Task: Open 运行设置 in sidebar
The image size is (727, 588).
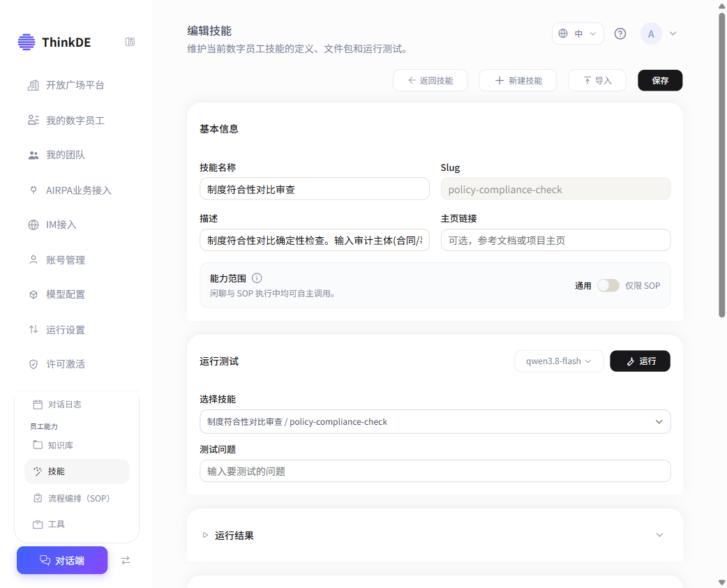Action: tap(66, 329)
